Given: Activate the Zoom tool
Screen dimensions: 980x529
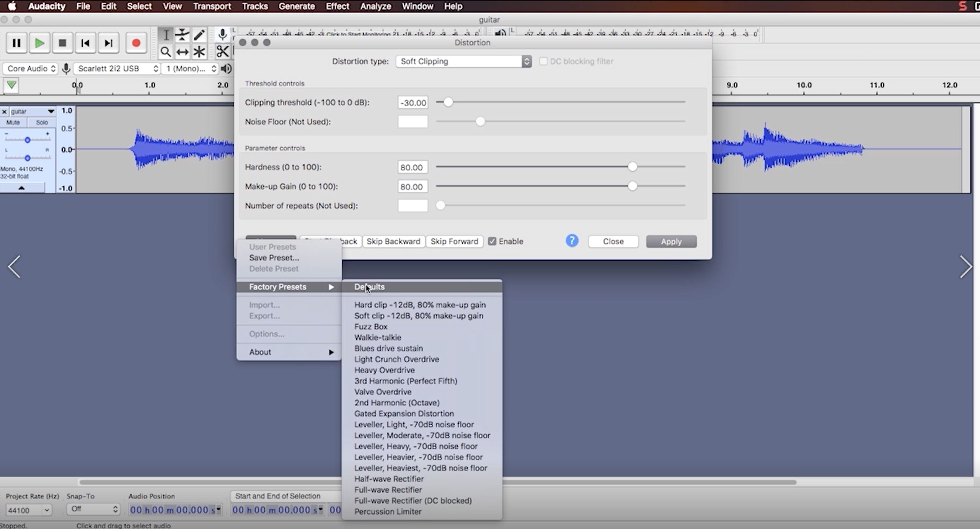Looking at the screenshot, I should 166,52.
